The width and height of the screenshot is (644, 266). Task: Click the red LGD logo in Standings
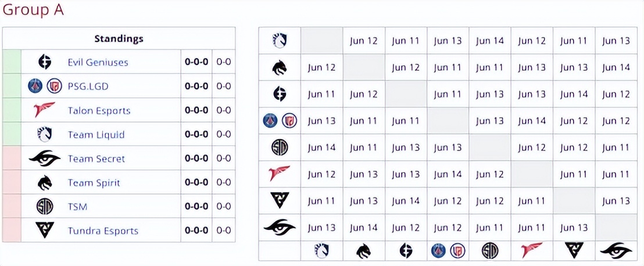tap(54, 86)
